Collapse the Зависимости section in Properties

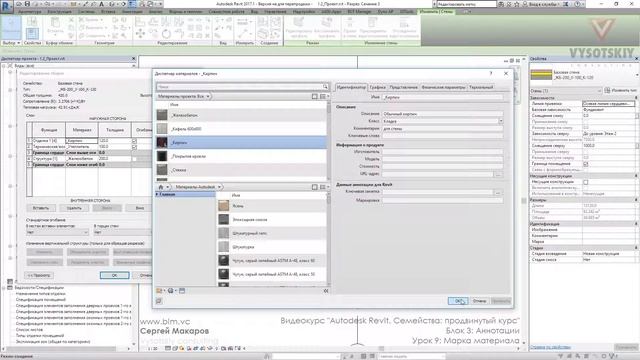636,98
